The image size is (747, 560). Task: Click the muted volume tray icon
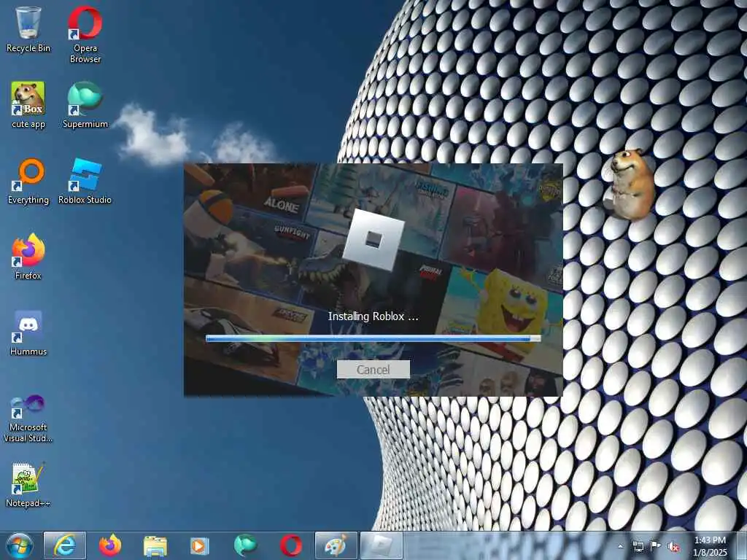(673, 546)
